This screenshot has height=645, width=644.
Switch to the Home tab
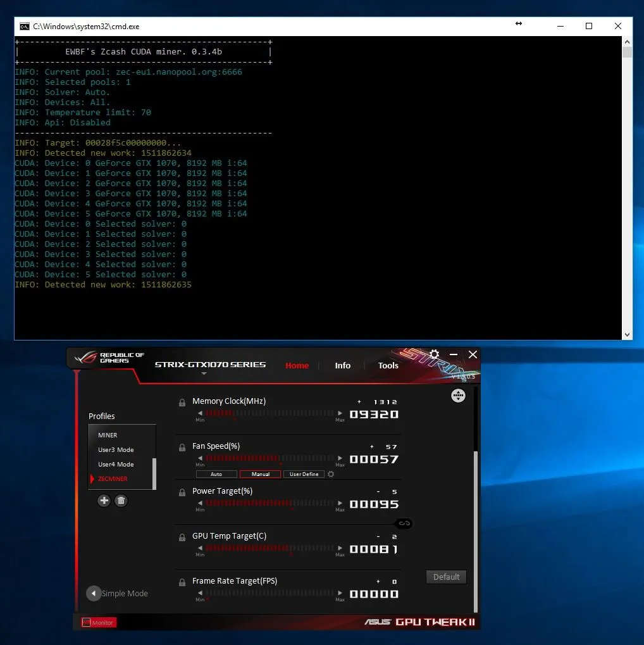(297, 365)
